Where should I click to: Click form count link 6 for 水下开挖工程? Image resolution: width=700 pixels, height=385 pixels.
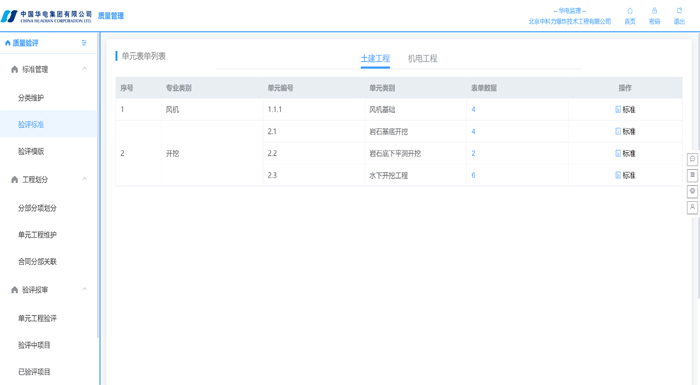coord(473,176)
